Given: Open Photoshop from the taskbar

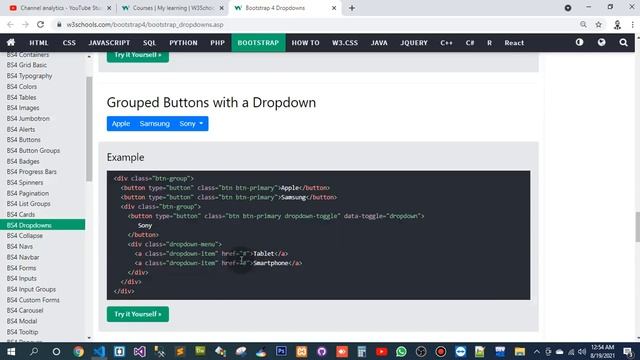Looking at the screenshot, I should (x=281, y=351).
